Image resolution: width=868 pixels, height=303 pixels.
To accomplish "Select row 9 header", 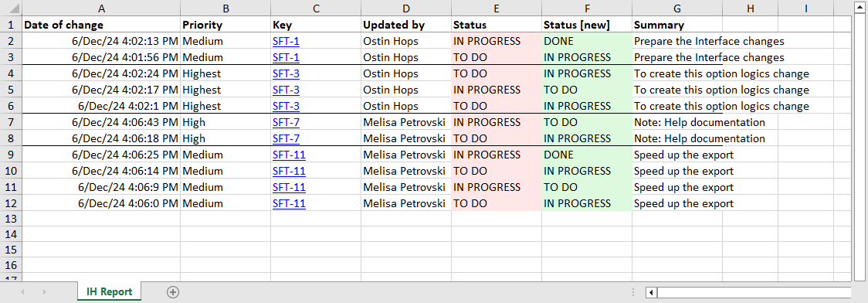I will pos(11,155).
